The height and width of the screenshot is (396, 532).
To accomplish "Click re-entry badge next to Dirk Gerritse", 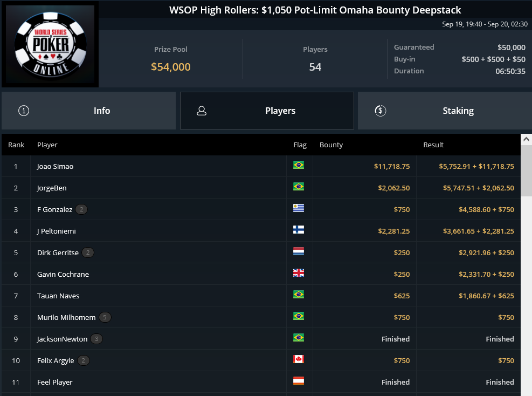I will pos(88,252).
